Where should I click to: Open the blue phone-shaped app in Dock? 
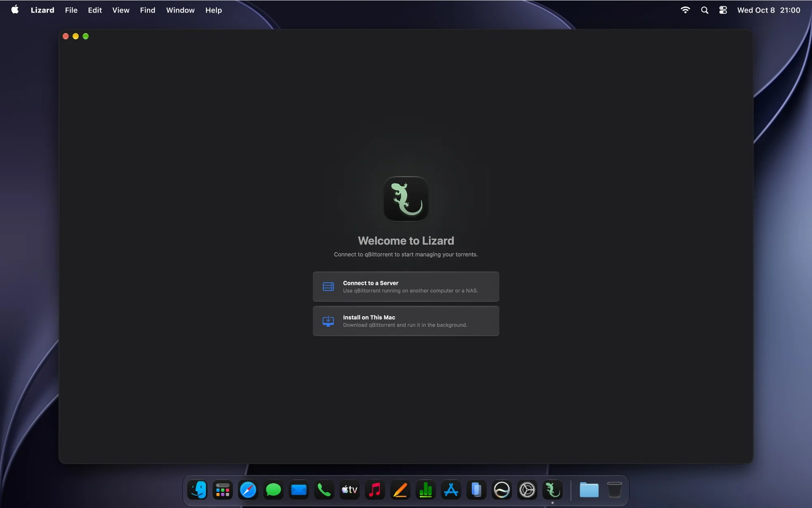coord(476,490)
